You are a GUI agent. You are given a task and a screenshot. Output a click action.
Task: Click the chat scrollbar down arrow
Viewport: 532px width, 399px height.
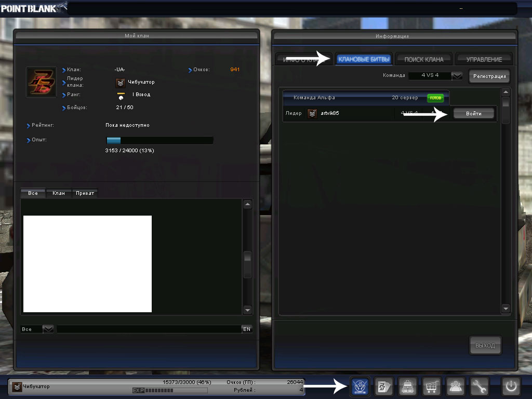[x=247, y=309]
